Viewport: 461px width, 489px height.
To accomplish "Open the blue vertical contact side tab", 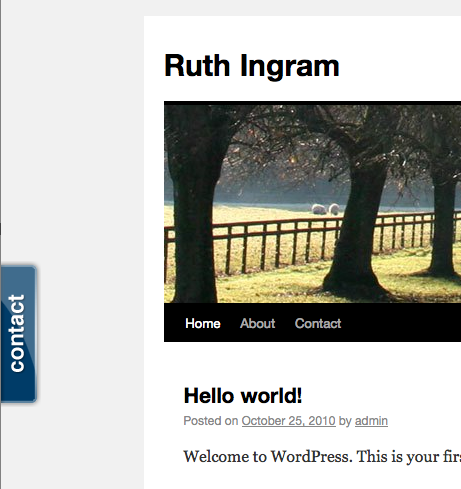I will pyautogui.click(x=19, y=334).
